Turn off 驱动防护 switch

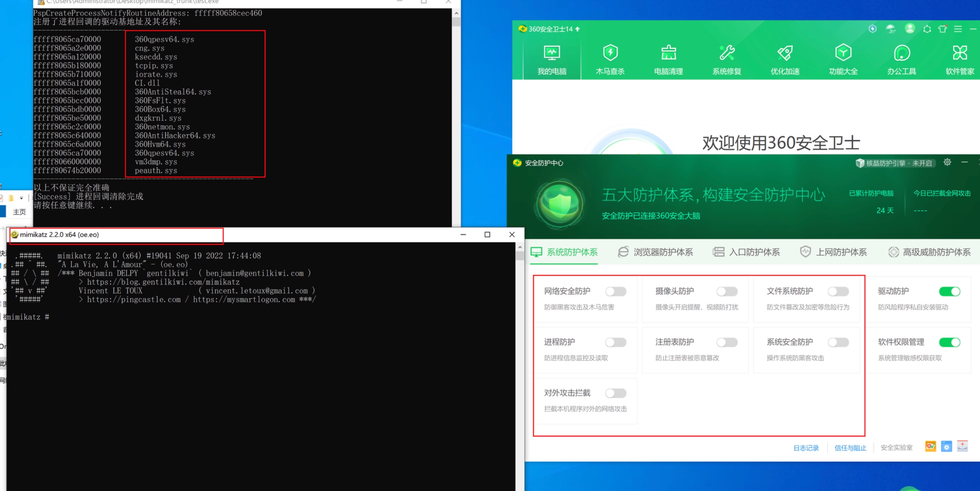(949, 291)
